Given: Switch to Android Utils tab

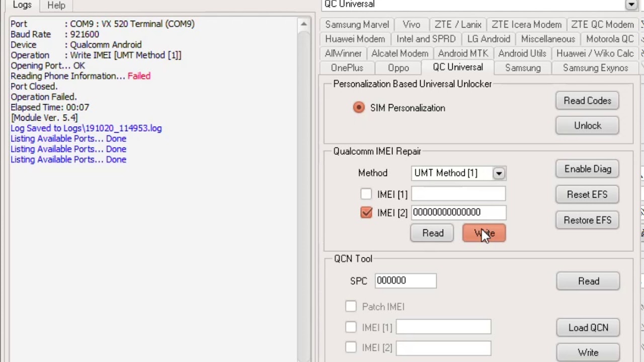Looking at the screenshot, I should 522,53.
